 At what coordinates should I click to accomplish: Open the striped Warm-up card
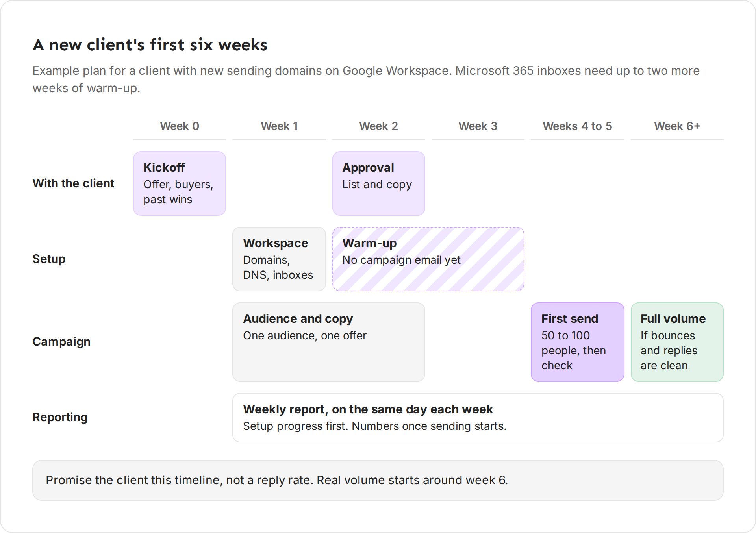point(428,259)
